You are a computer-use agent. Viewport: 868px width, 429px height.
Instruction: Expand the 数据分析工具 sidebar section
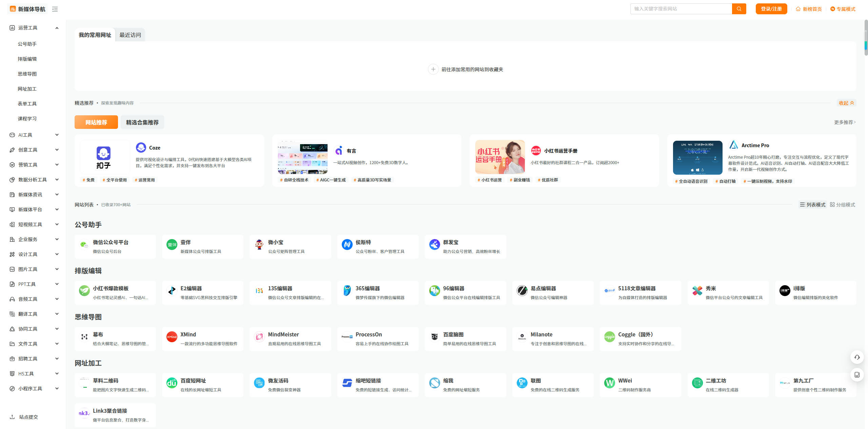click(57, 180)
